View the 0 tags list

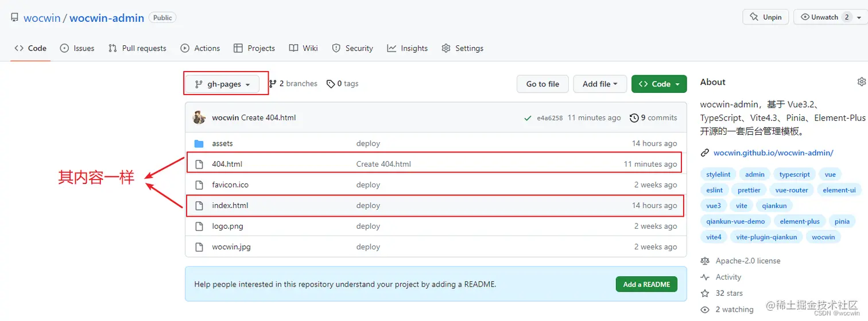pyautogui.click(x=342, y=84)
